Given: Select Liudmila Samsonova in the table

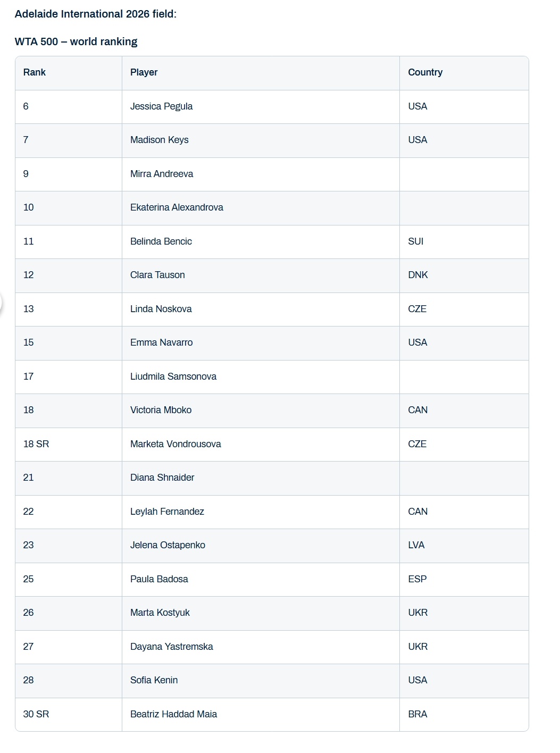Looking at the screenshot, I should coord(173,376).
